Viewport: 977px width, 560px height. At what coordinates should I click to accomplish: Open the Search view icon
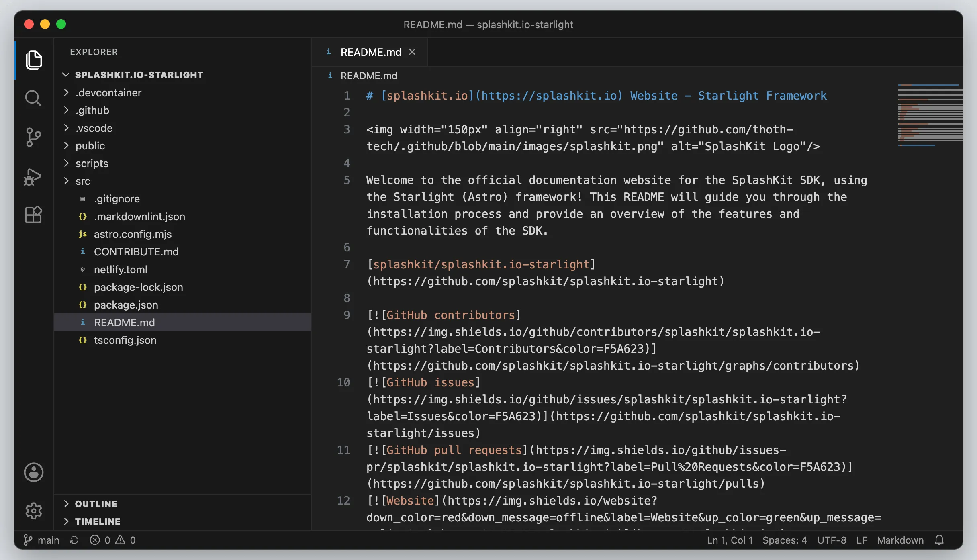33,98
